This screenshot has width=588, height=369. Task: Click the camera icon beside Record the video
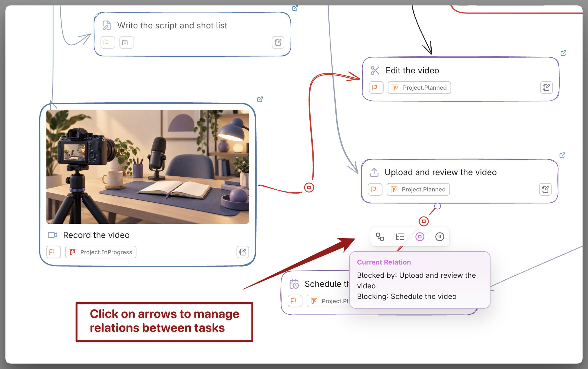pos(53,235)
